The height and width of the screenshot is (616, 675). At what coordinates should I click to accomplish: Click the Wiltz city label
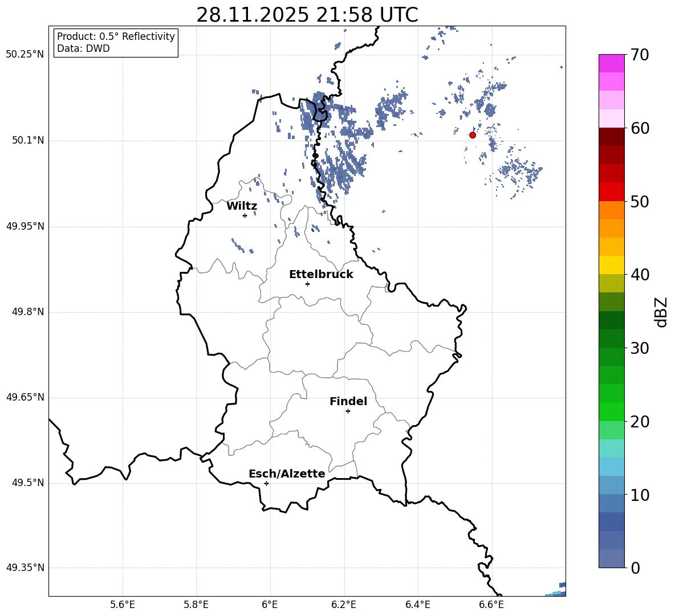tap(242, 206)
